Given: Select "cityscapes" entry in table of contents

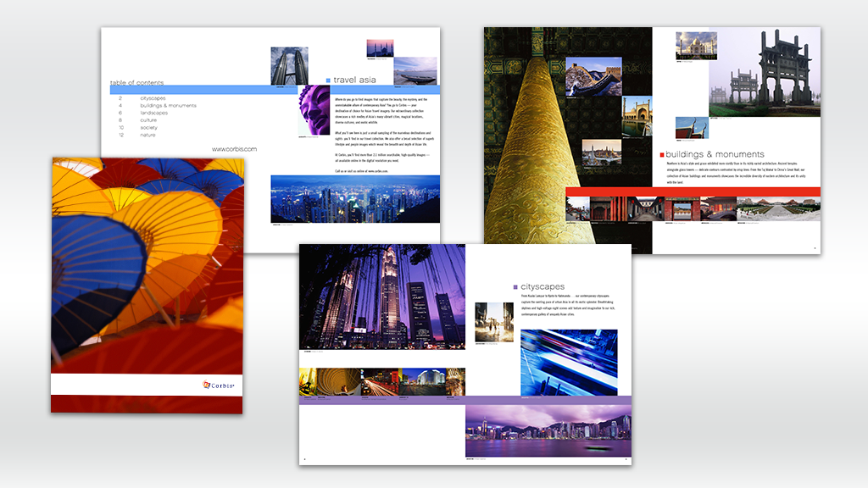Looking at the screenshot, I should coord(153,98).
